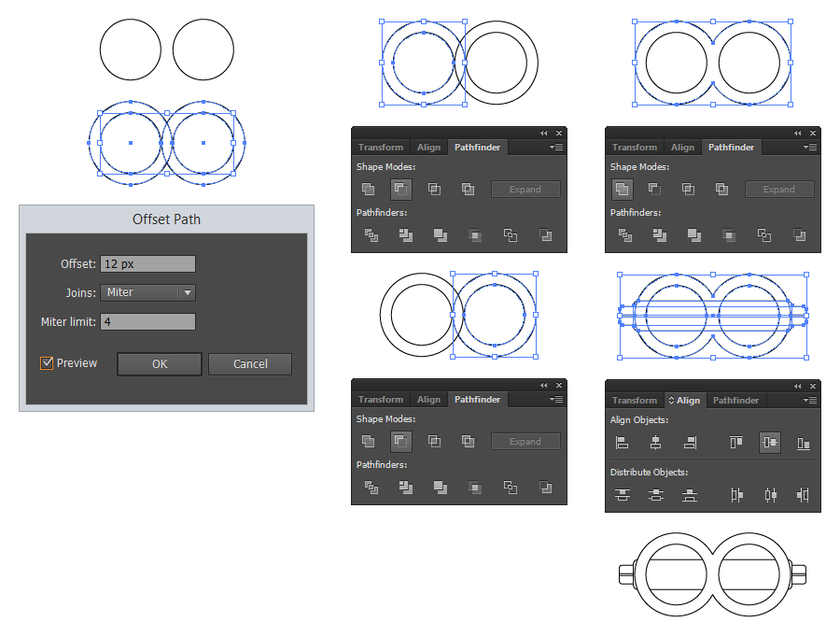The width and height of the screenshot is (840, 636).
Task: Click Horizontal Align Center in the Align panel
Action: click(655, 443)
